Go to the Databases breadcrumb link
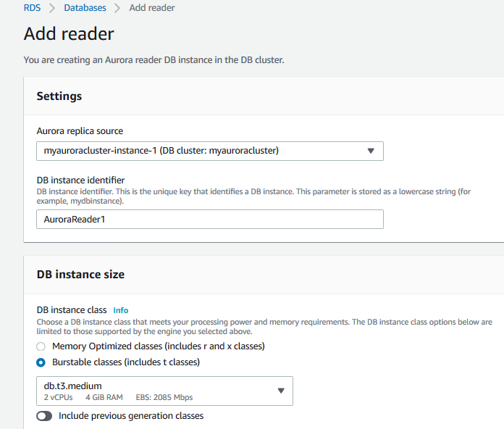This screenshot has width=504, height=429. click(85, 8)
